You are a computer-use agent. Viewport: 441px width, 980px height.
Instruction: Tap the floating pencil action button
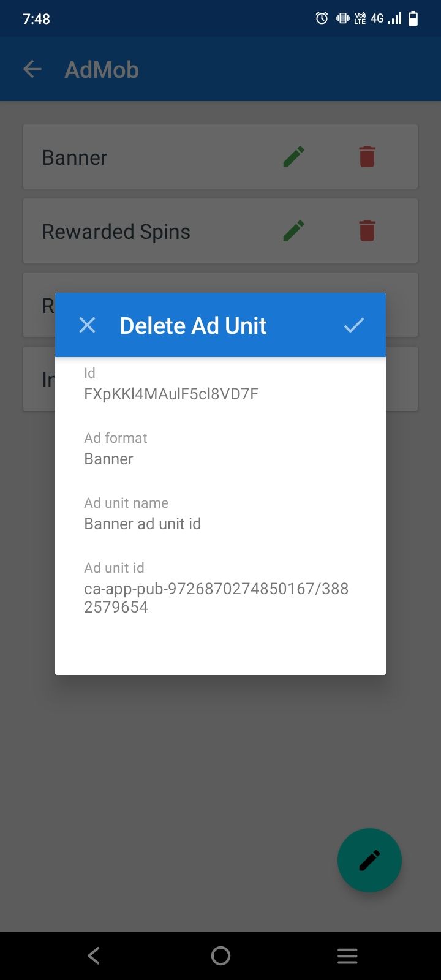pos(369,860)
